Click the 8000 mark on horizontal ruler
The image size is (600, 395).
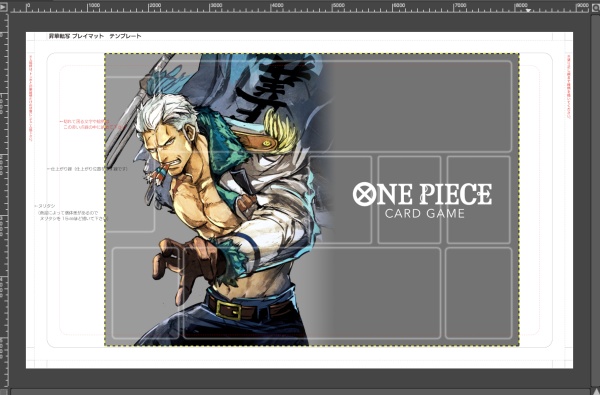pyautogui.click(x=521, y=6)
